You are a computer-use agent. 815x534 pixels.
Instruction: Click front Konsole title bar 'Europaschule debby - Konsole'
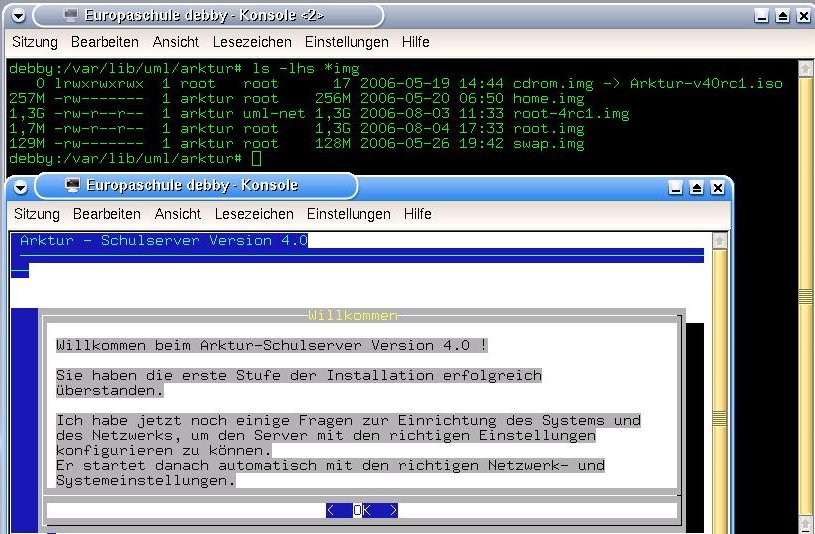pos(192,185)
